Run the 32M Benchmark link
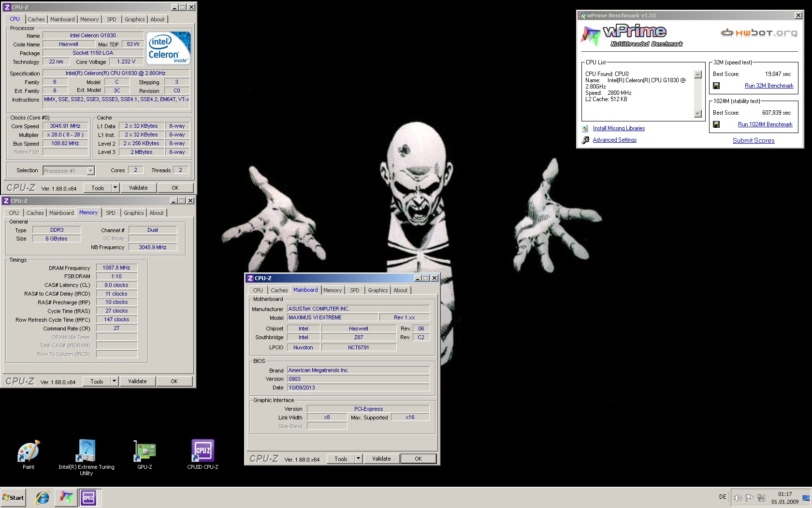The height and width of the screenshot is (508, 812). [769, 86]
